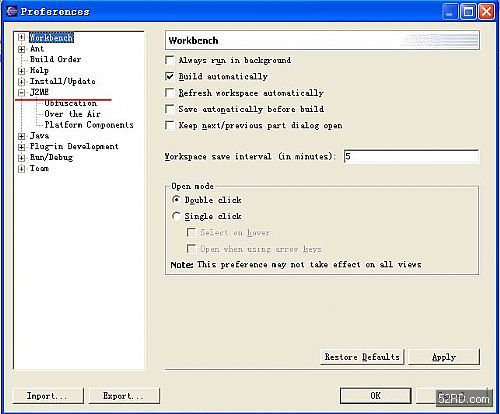This screenshot has width=500, height=414.
Task: Select Team in the preferences tree
Action: point(39,168)
